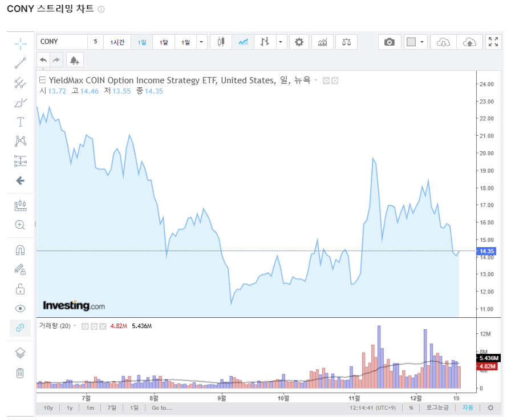This screenshot has height=420, width=507.
Task: Open the interval dropdown next to 1일
Action: click(x=201, y=42)
